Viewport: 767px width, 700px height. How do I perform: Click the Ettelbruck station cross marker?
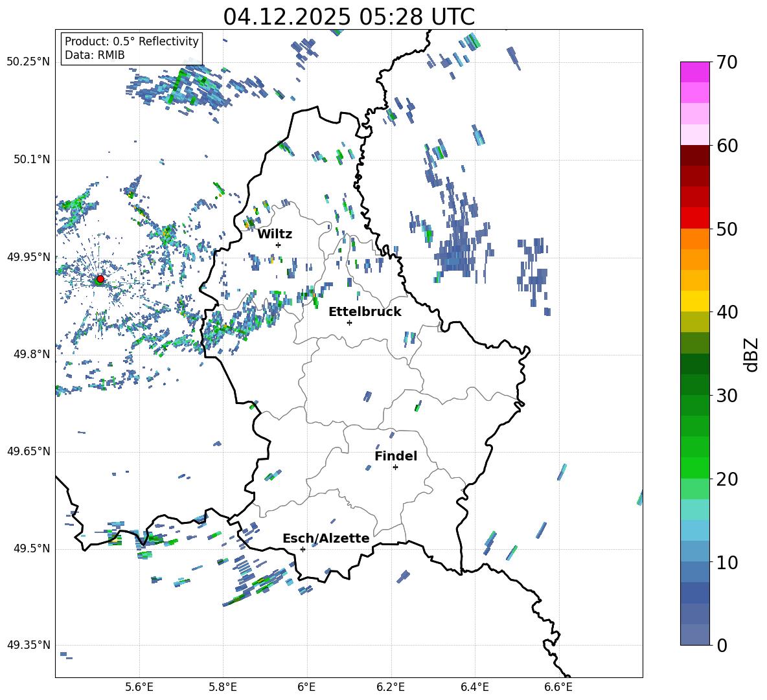tap(350, 322)
